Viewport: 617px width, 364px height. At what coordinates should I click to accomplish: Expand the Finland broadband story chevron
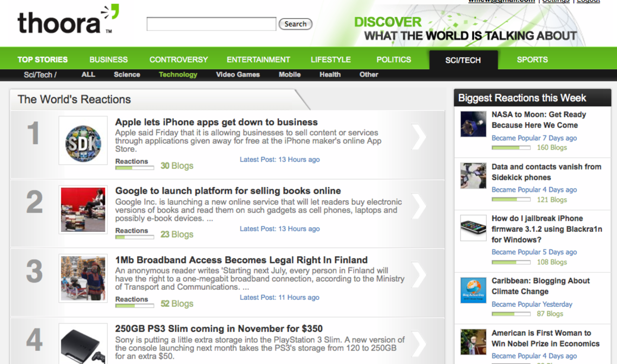tap(418, 275)
